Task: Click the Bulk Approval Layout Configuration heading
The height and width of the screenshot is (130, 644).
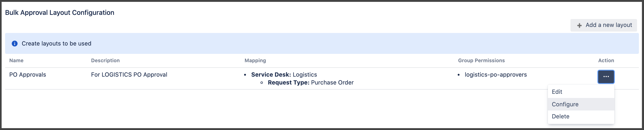Action: (59, 13)
